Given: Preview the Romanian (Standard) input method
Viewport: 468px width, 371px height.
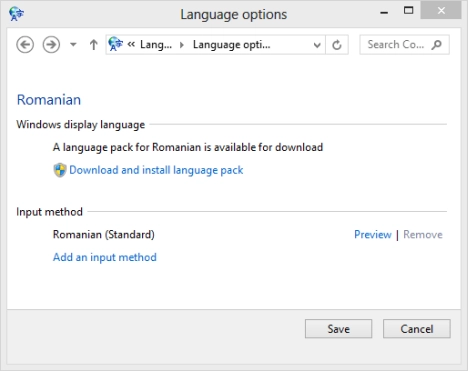Looking at the screenshot, I should [373, 234].
